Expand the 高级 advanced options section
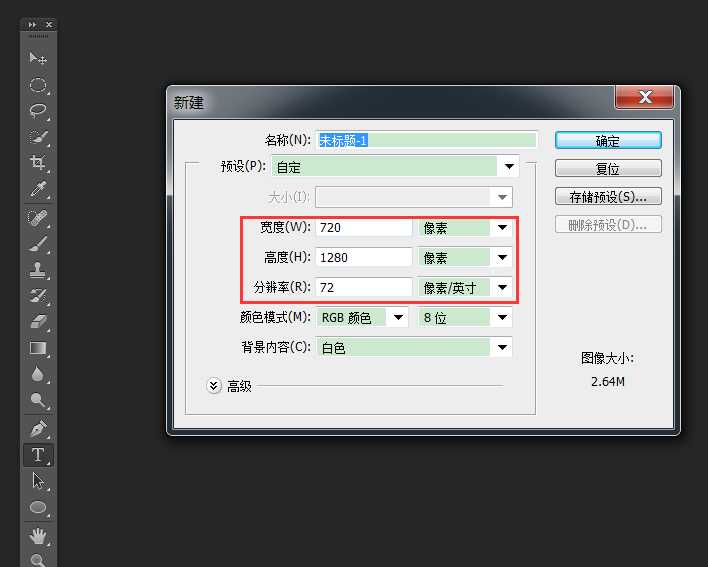The height and width of the screenshot is (567, 708). [214, 385]
